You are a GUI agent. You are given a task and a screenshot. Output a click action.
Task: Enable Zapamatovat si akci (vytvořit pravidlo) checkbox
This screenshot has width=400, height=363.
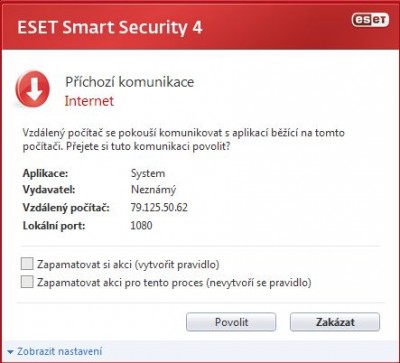[27, 264]
